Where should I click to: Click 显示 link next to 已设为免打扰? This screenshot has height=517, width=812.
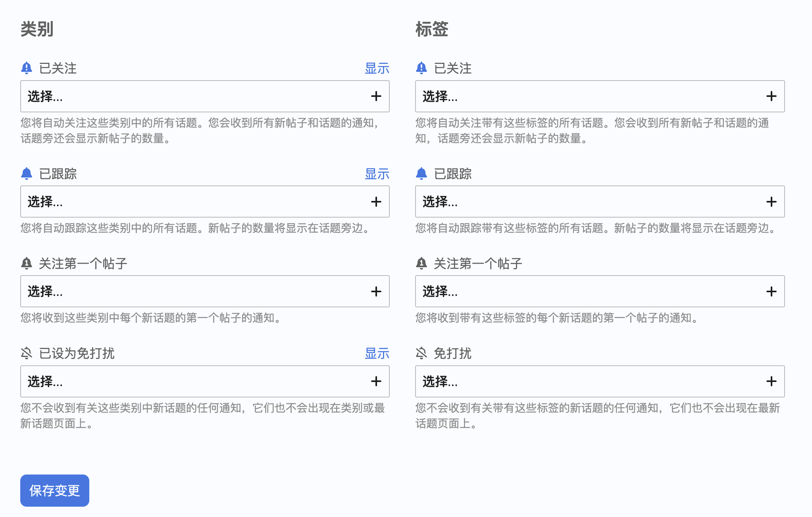pos(377,353)
